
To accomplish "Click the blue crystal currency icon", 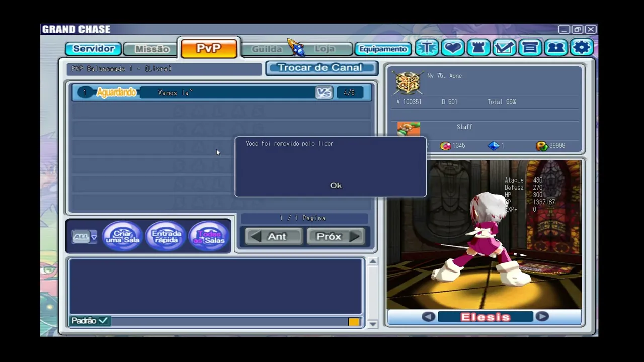I will click(x=494, y=146).
